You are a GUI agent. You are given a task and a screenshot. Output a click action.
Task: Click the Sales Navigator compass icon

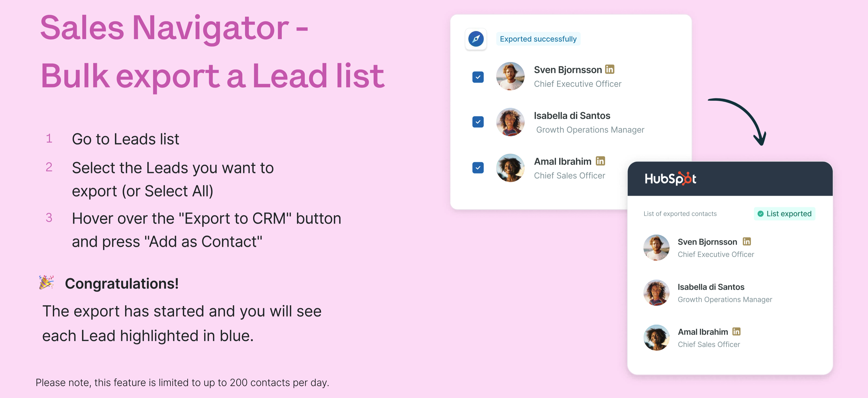tap(476, 39)
